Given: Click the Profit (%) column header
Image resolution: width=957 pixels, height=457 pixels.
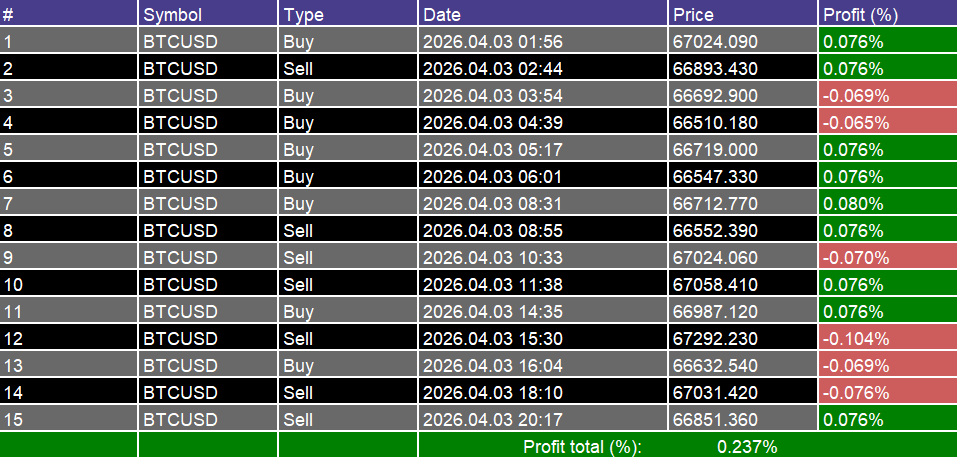Looking at the screenshot, I should [860, 15].
